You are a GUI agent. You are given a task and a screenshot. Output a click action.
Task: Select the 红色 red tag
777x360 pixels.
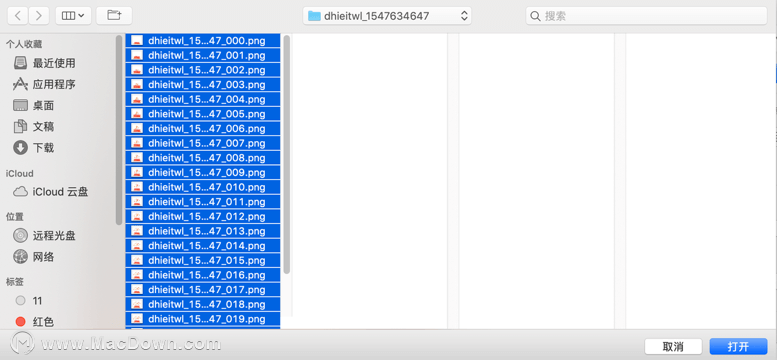pyautogui.click(x=35, y=322)
